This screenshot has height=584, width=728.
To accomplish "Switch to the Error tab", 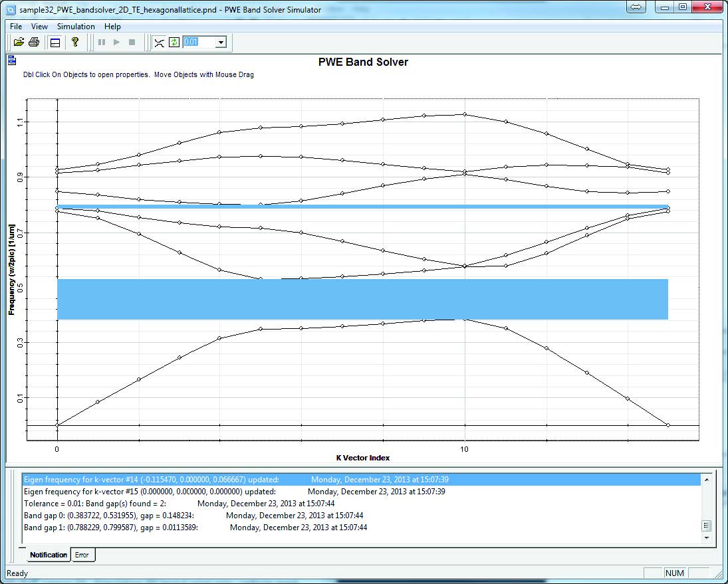I will 82,555.
